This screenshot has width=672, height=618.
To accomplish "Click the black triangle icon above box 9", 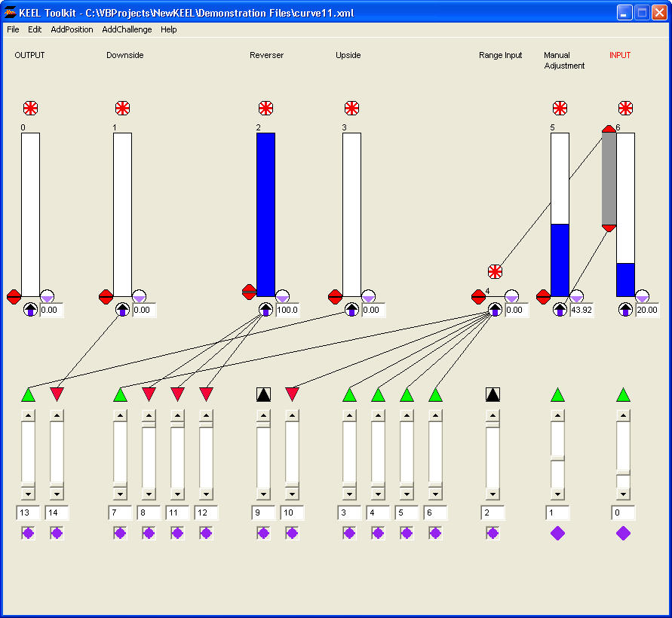I will [x=263, y=394].
